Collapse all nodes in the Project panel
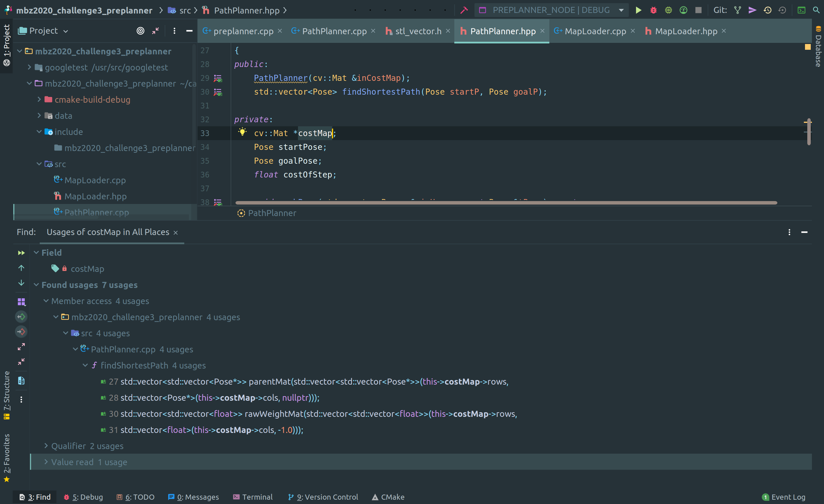This screenshot has width=824, height=504. 155,31
